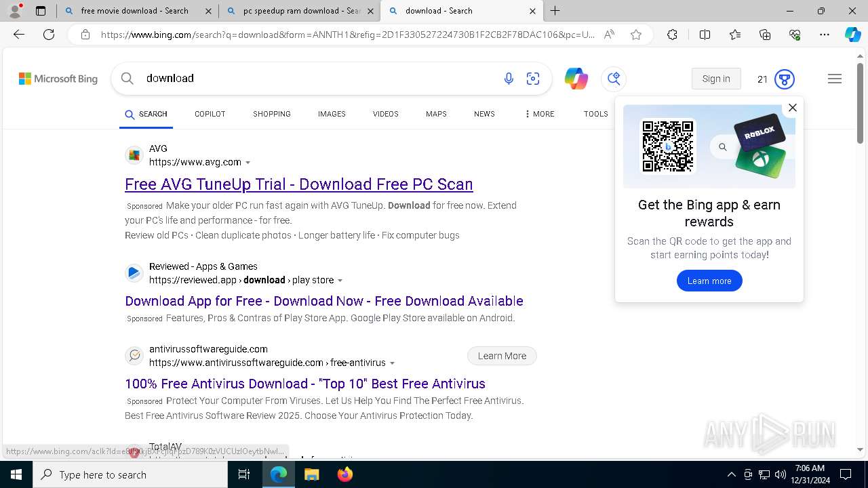
Task: Add page to favorites star
Action: 636,35
